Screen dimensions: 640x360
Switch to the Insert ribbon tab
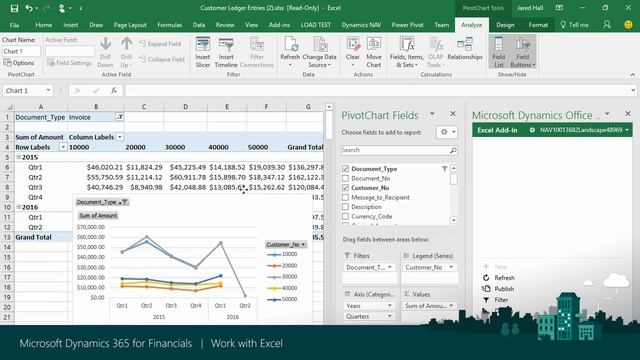pyautogui.click(x=71, y=25)
